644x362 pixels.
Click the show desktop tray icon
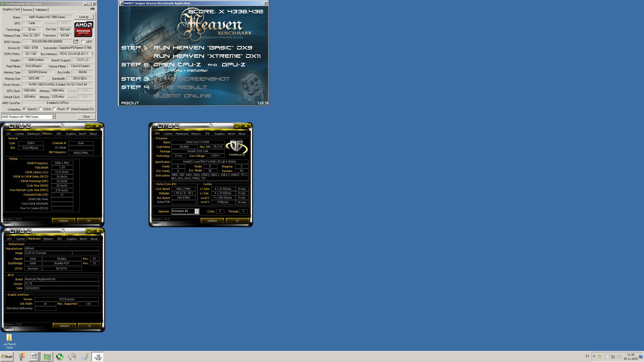(x=641, y=356)
